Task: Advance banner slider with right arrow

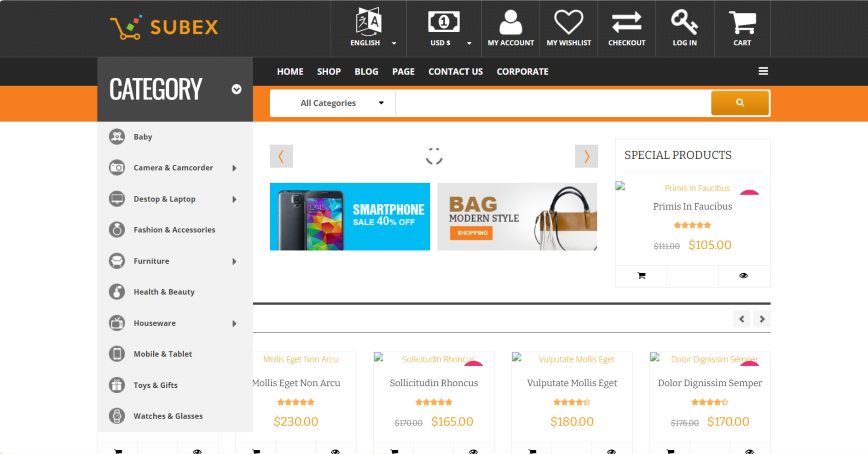Action: pyautogui.click(x=586, y=156)
